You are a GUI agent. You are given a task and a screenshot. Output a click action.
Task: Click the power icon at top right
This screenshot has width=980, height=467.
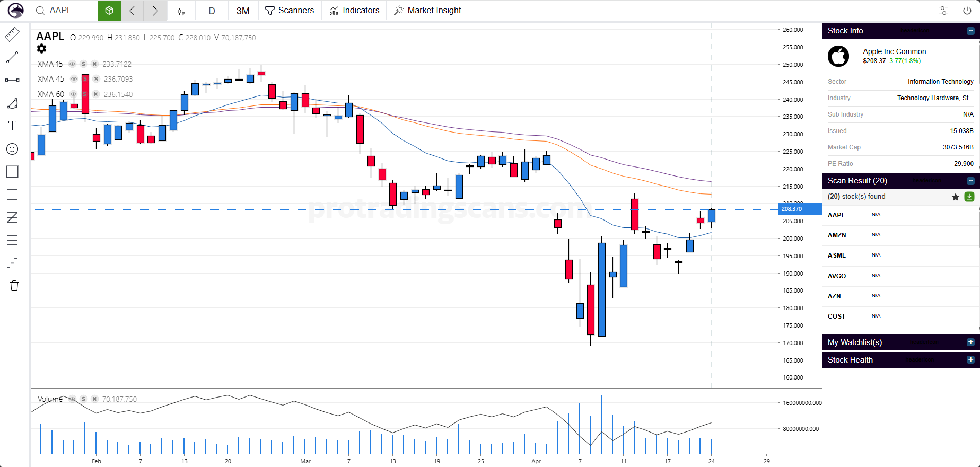pyautogui.click(x=967, y=11)
